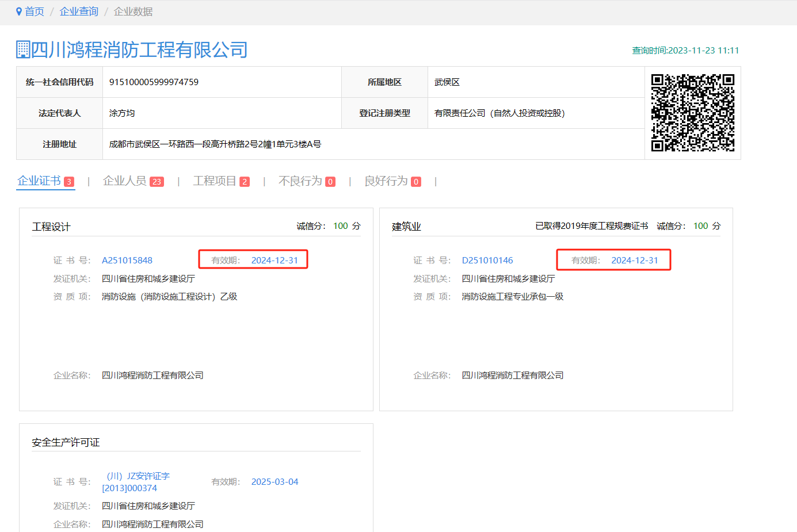
Task: Click the credit code 915100005999974759
Action: click(154, 82)
